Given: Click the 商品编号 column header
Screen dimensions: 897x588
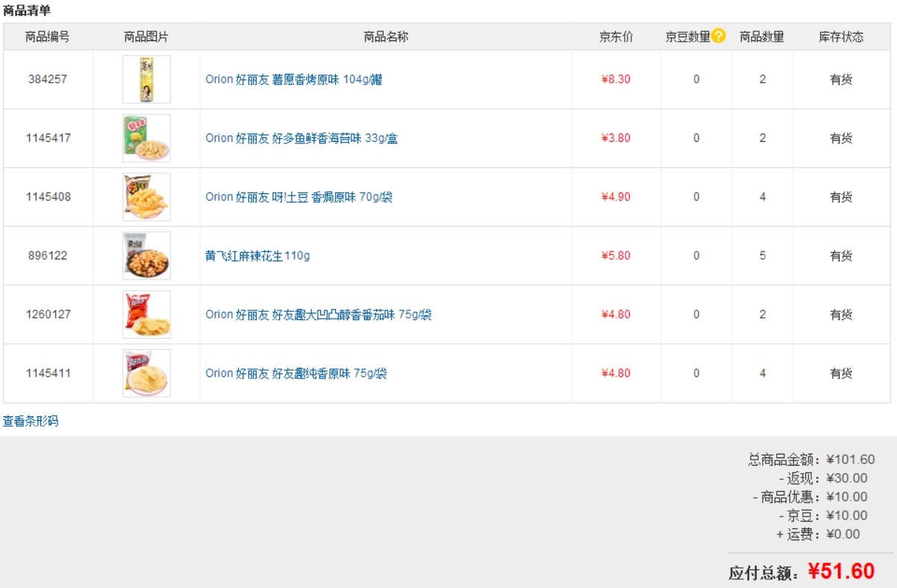Looking at the screenshot, I should (48, 37).
